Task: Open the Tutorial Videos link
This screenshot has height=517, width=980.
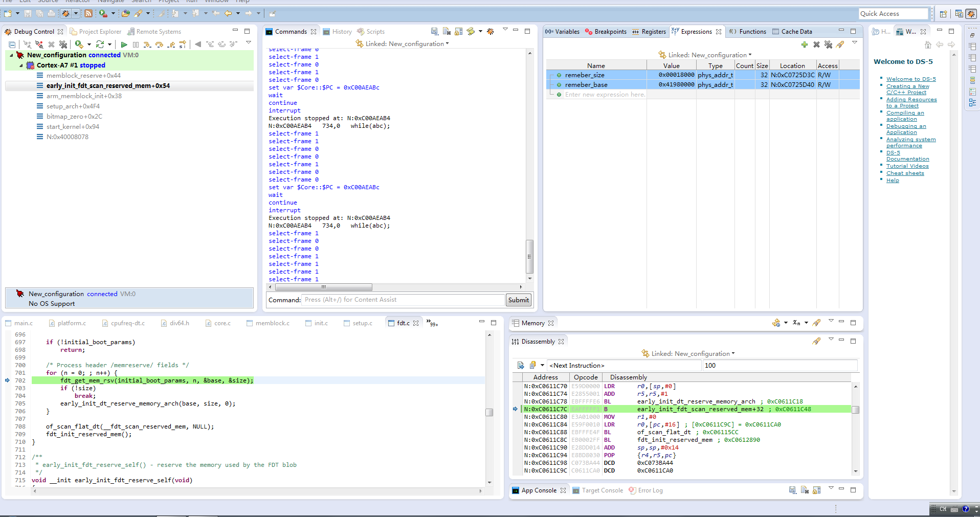Action: (907, 166)
